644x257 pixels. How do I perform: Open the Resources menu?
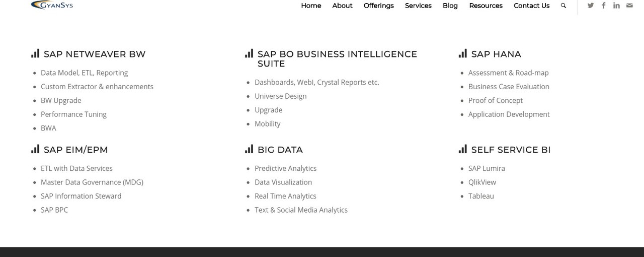pos(486,6)
